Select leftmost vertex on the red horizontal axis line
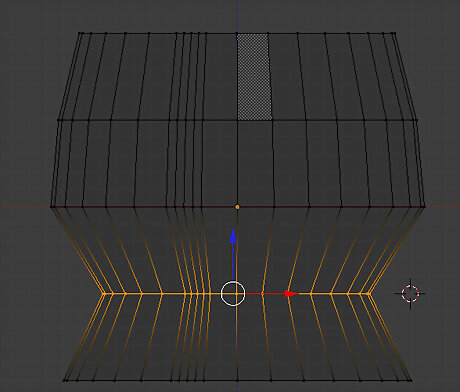Viewport: 460px width, 392px height. 52,207
